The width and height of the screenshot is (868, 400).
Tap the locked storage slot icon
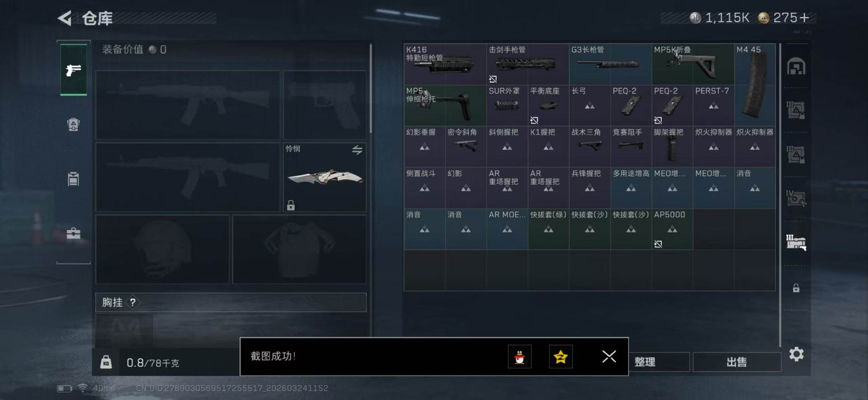tap(796, 288)
